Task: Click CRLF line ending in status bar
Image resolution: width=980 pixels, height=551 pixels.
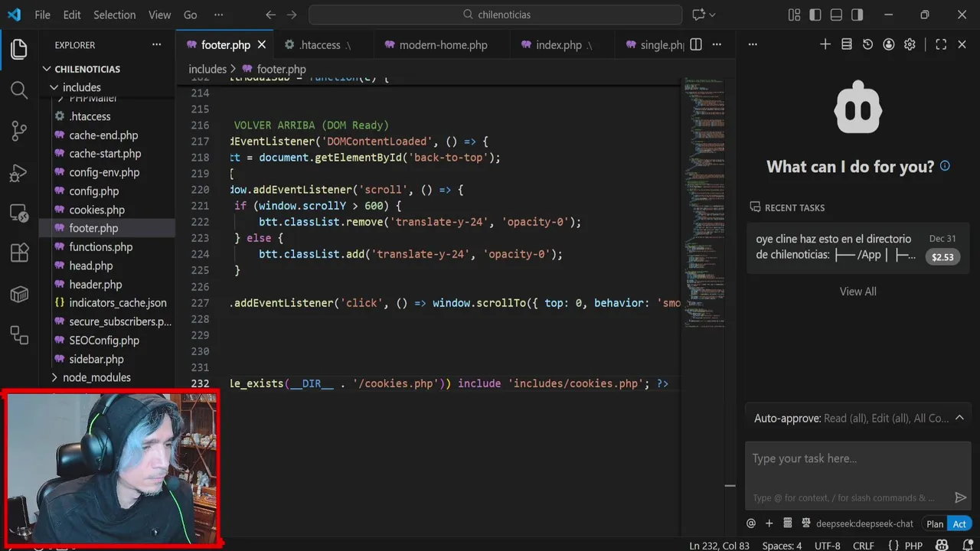Action: [864, 546]
